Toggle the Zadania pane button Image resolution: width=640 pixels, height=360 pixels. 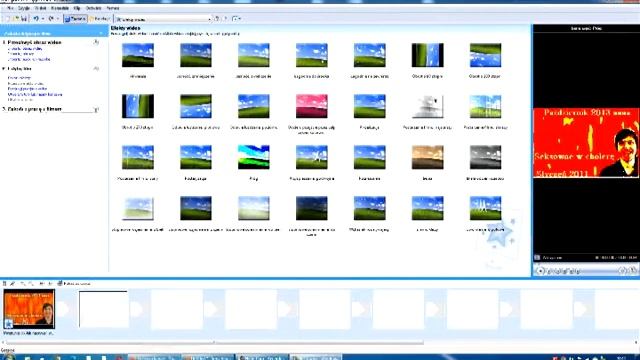coord(75,19)
